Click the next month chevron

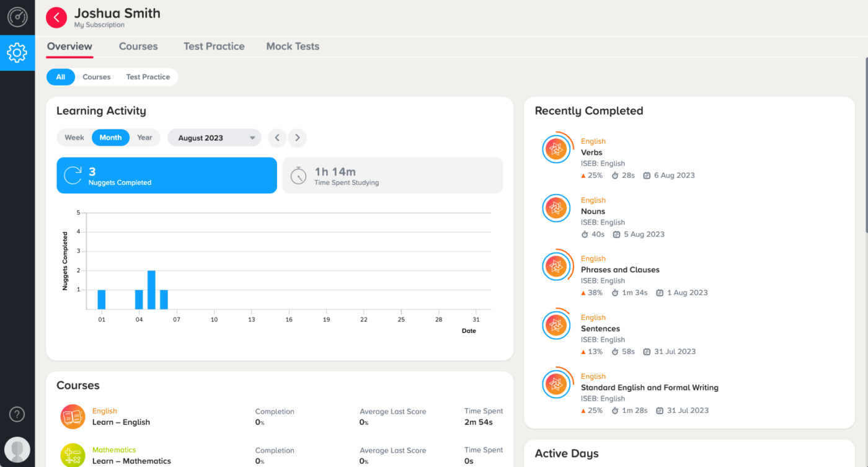click(x=297, y=137)
